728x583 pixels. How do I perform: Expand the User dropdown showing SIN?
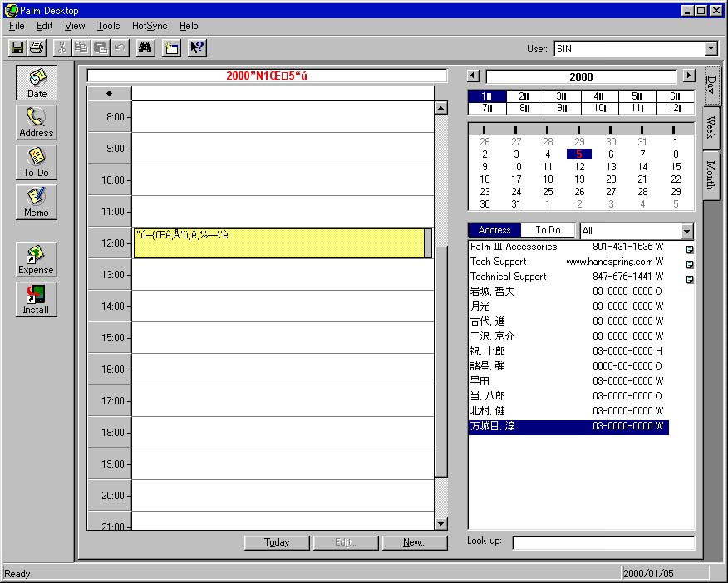click(x=711, y=49)
